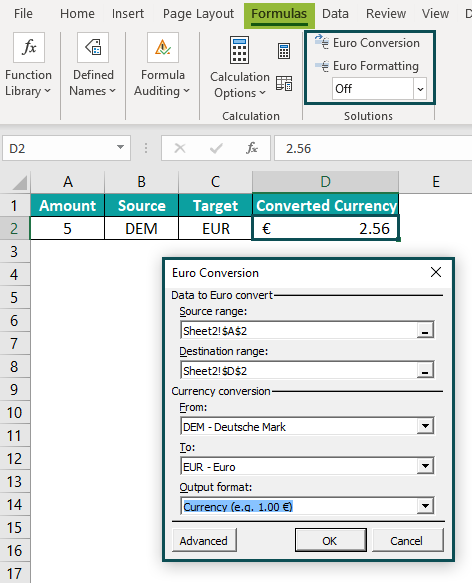This screenshot has height=583, width=472.
Task: Open the Euro format Off dropdown arrow
Action: click(x=420, y=89)
